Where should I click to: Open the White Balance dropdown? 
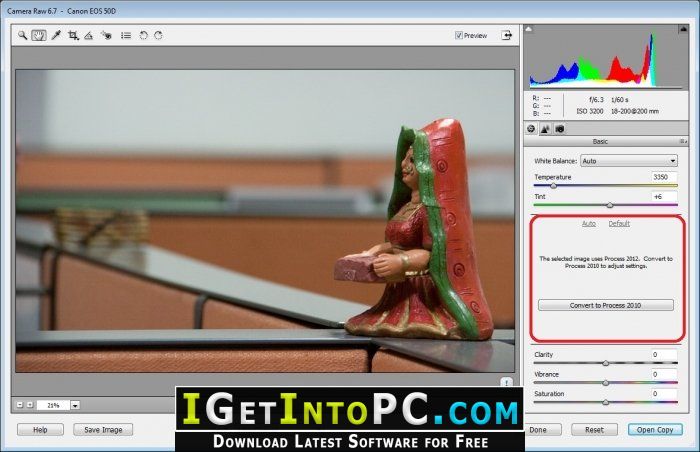(x=629, y=161)
